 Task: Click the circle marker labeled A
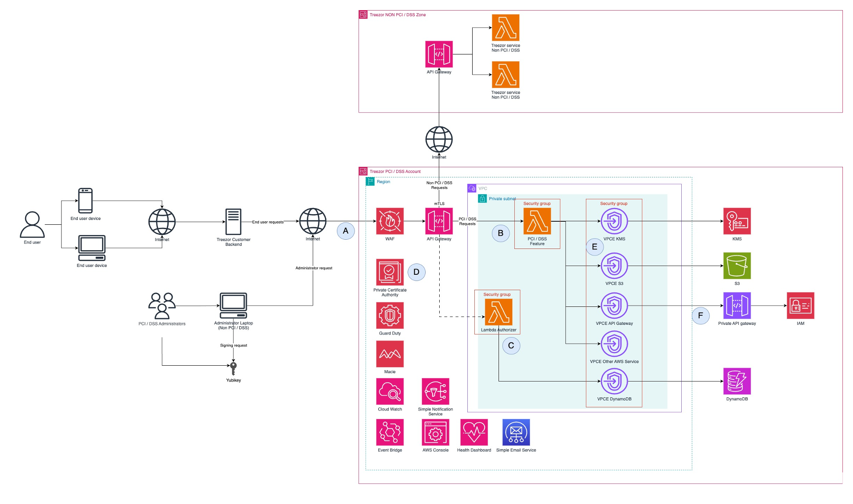pos(346,231)
